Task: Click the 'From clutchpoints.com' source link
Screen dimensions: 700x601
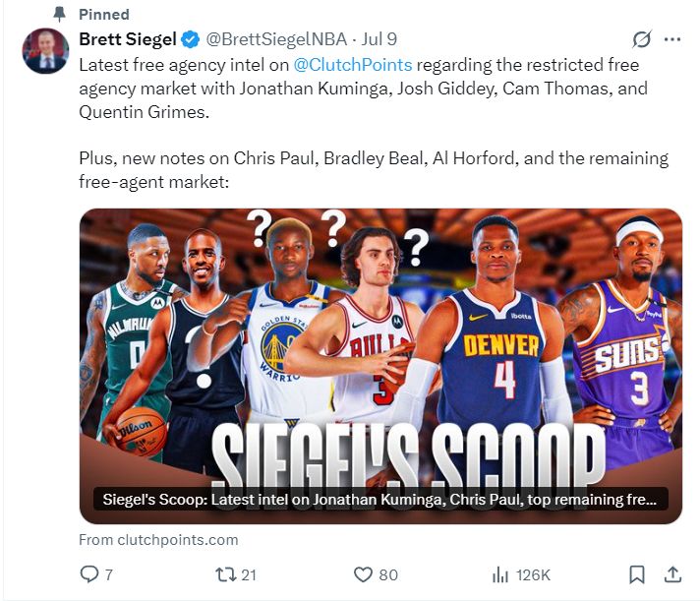Action: point(158,540)
